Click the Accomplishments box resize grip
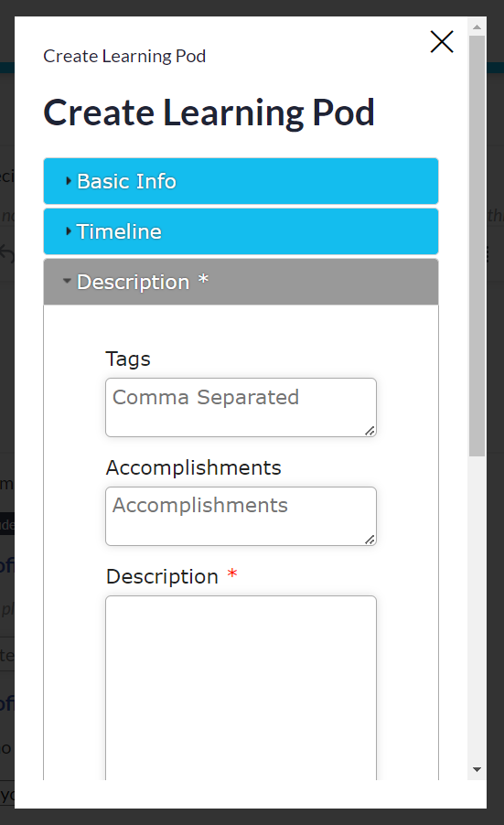 pos(370,540)
